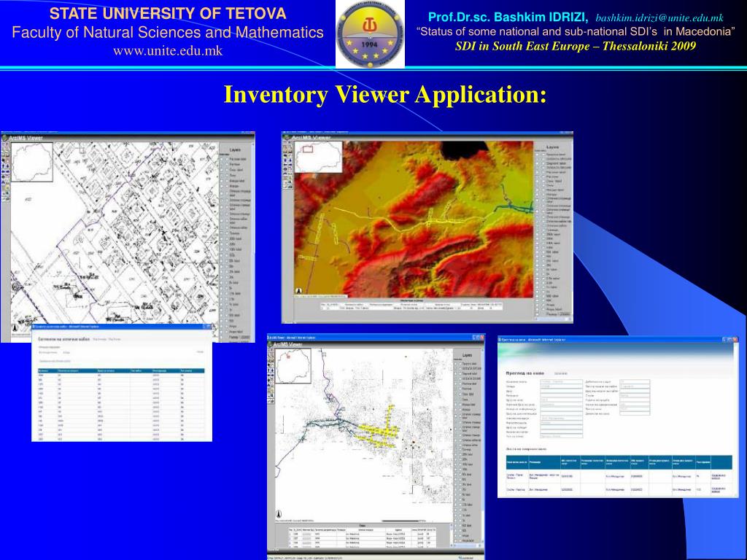The image size is (747, 560).
Task: Click the Layers heading in top-left parcel viewer
Action: click(235, 150)
